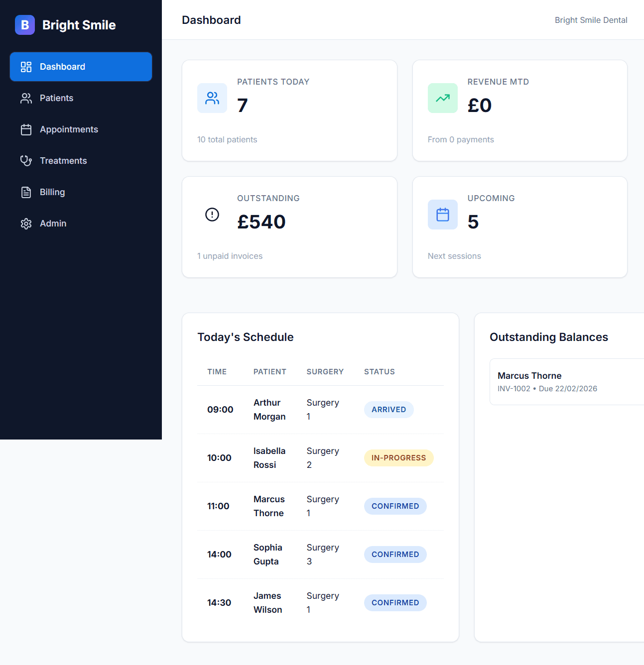Click the '10 total patients' text
Viewport: 644px width, 665px height.
(x=227, y=139)
